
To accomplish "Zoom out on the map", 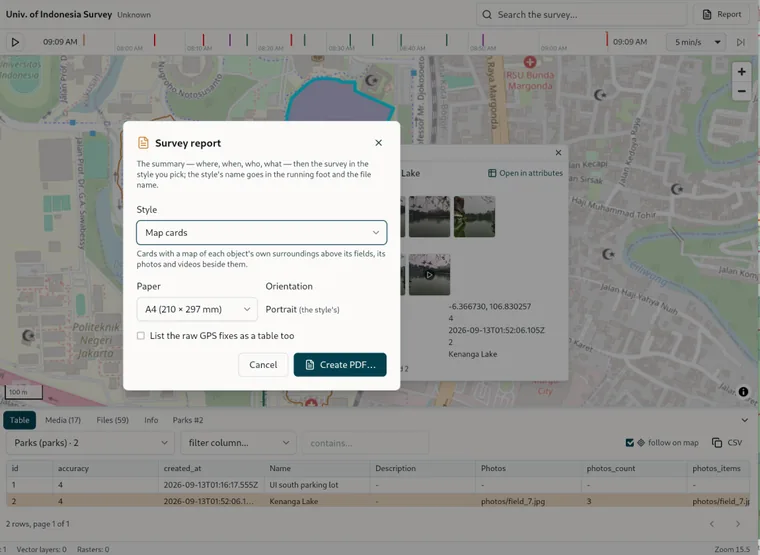I will (742, 91).
